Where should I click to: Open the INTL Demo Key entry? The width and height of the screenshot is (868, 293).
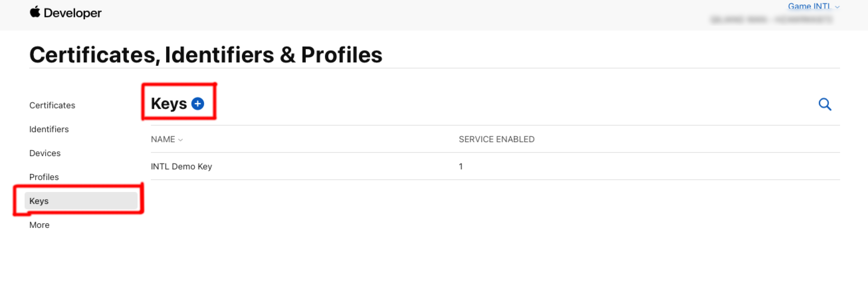click(x=181, y=166)
